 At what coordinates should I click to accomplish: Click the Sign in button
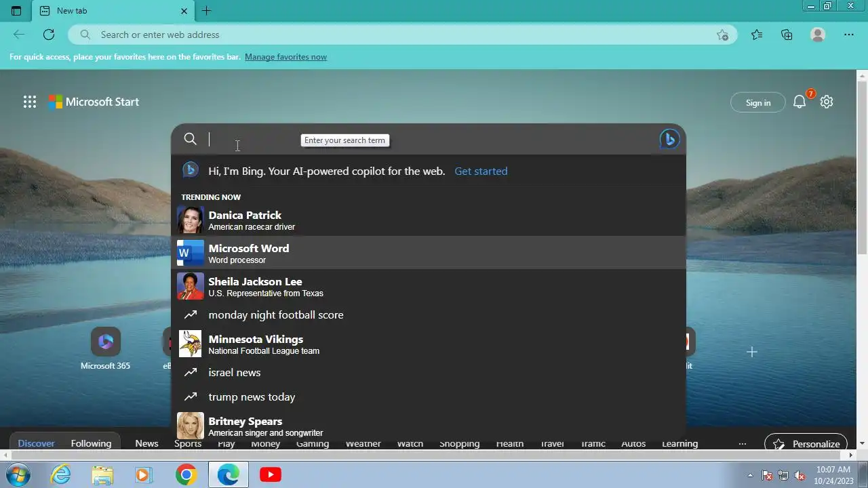click(x=758, y=102)
